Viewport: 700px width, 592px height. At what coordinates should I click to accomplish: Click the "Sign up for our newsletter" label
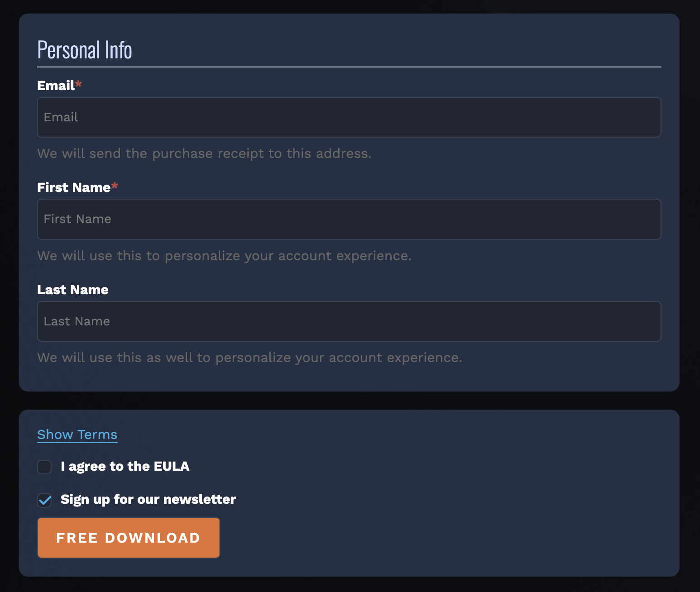148,499
